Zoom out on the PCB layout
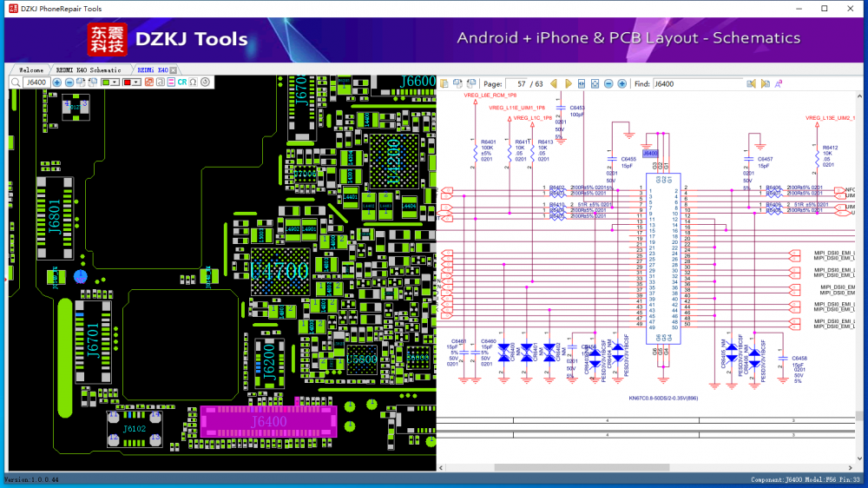This screenshot has width=868, height=488. pyautogui.click(x=69, y=82)
